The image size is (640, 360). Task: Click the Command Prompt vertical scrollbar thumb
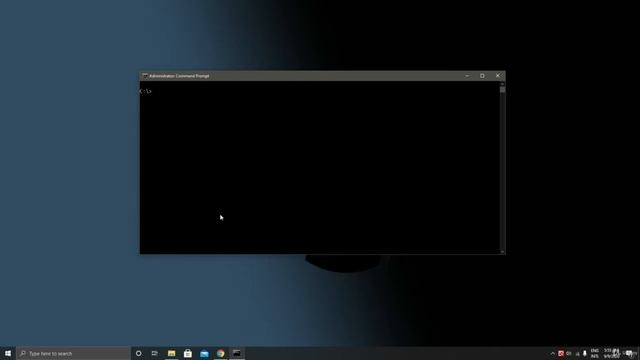[x=502, y=89]
